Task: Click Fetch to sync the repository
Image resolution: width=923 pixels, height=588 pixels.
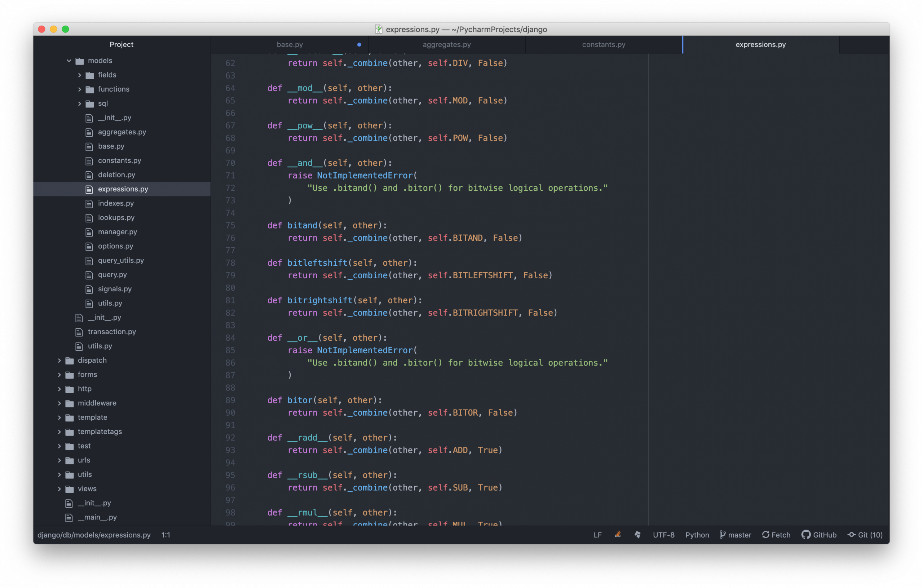Action: [776, 535]
